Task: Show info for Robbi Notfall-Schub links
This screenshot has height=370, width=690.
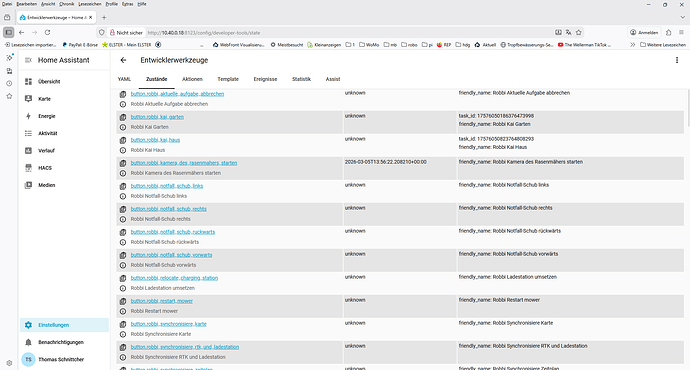Action: tap(123, 197)
